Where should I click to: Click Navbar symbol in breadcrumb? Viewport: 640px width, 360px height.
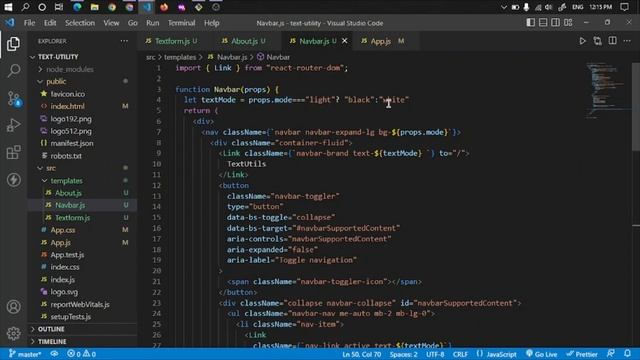click(x=274, y=57)
